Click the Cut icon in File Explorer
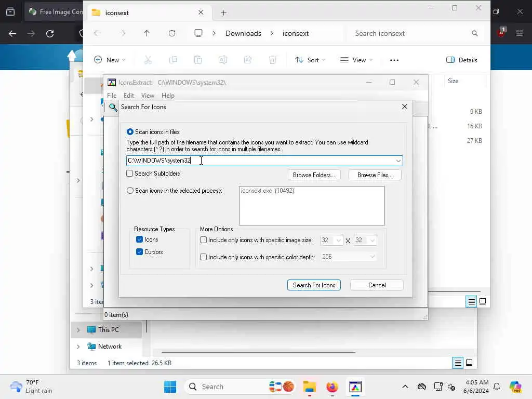The image size is (532, 399). coord(148,60)
